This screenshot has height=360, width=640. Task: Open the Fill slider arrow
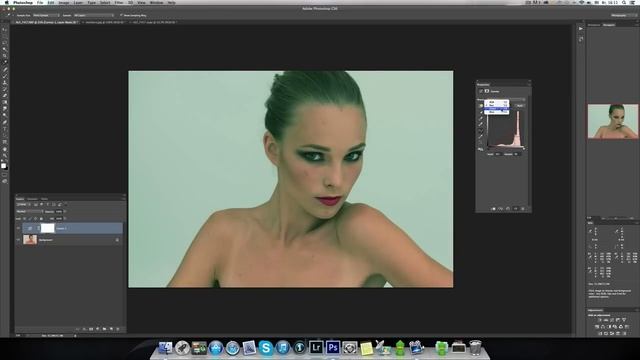[64, 219]
